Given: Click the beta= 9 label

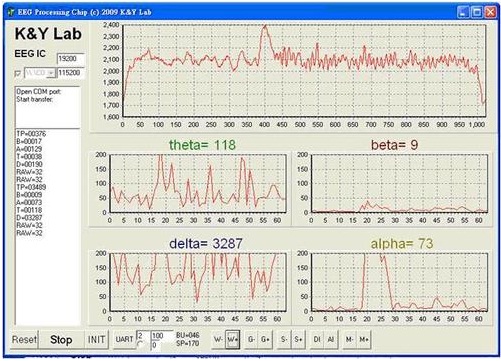Looking at the screenshot, I should point(394,145).
